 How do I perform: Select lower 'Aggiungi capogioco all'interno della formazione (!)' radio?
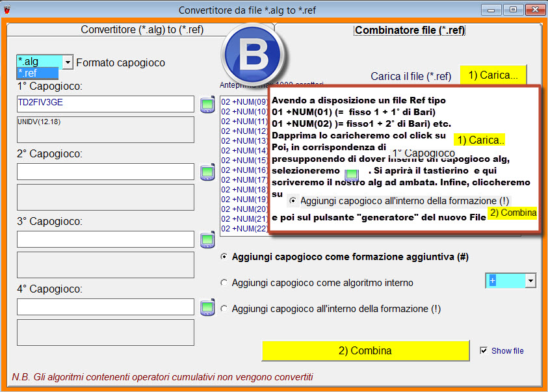pos(331,309)
